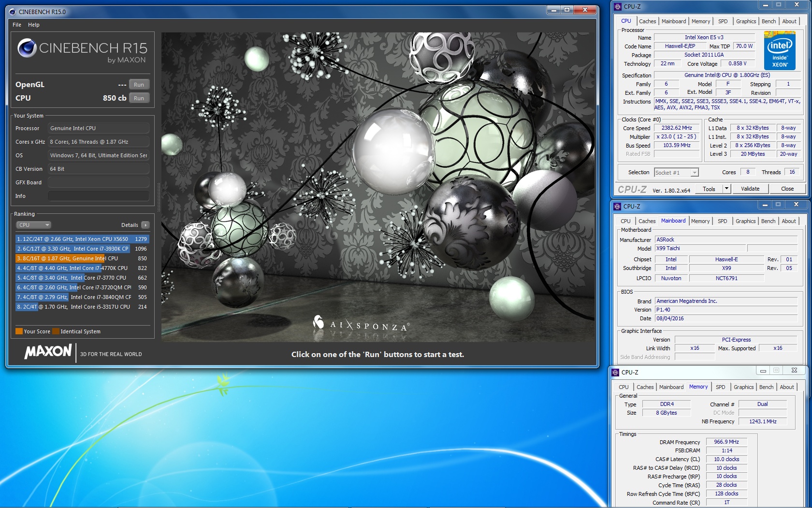812x508 pixels.
Task: Open Details arrow icon in Ranking panel
Action: click(145, 225)
